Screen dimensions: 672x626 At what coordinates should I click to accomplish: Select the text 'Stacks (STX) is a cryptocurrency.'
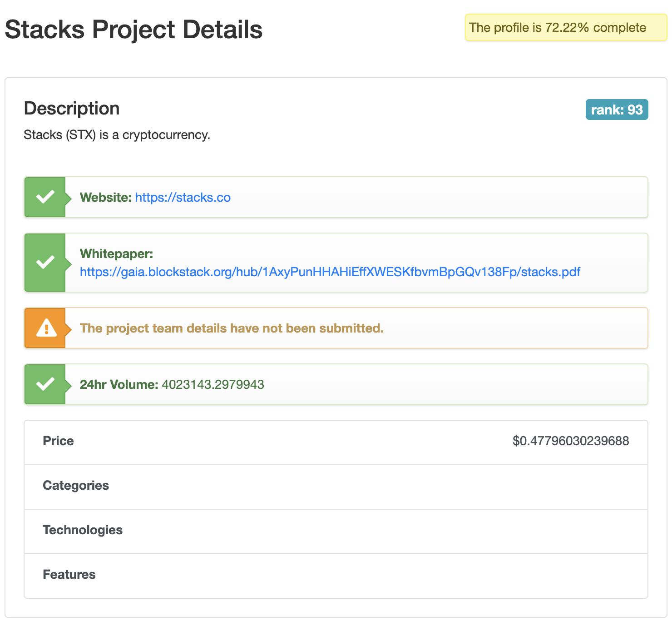117,135
